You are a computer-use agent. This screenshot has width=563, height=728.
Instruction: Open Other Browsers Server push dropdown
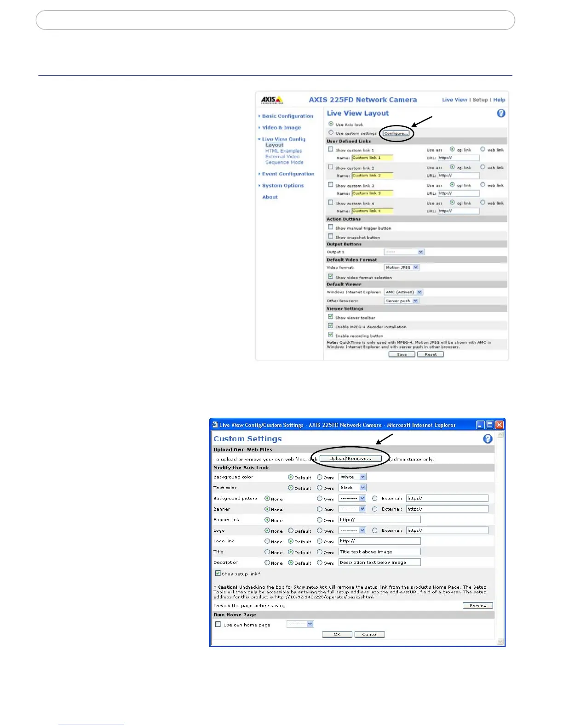pyautogui.click(x=402, y=301)
